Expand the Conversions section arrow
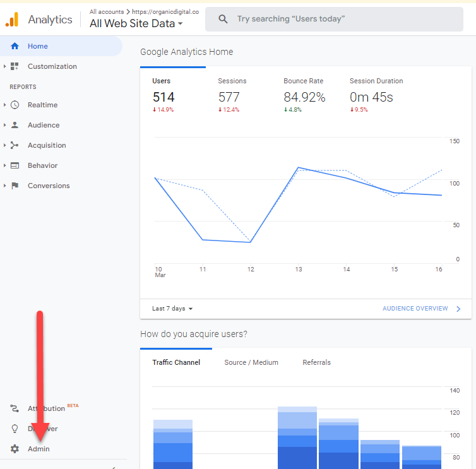The image size is (476, 469). click(5, 186)
